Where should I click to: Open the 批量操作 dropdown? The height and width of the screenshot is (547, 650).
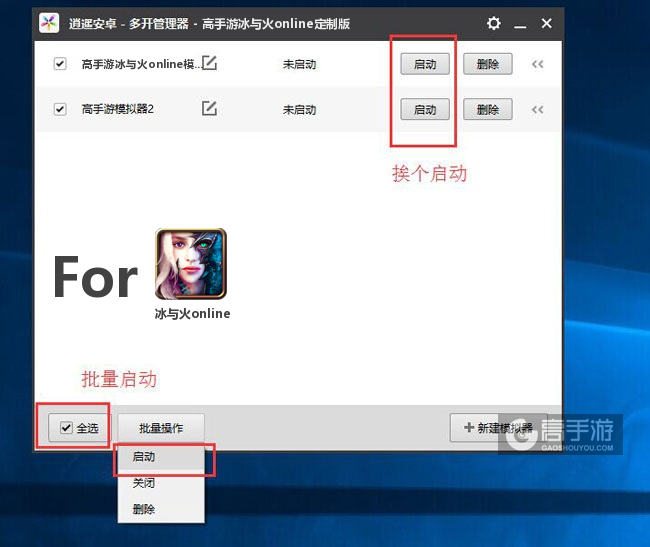click(x=161, y=428)
